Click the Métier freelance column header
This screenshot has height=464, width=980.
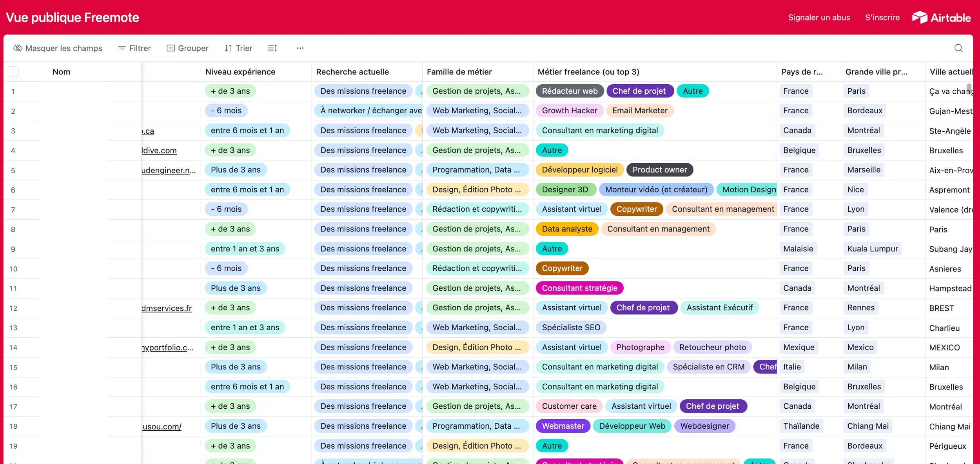[x=588, y=72]
